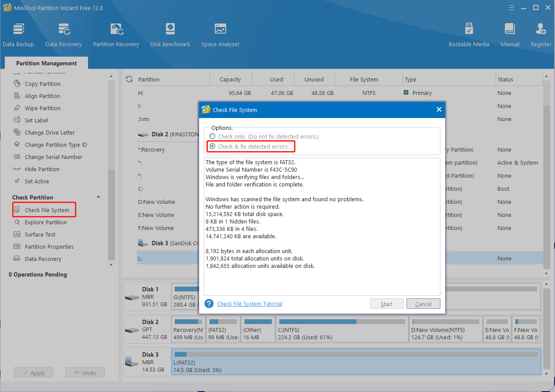555x392 pixels.
Task: Collapse the Check Partition section
Action: click(x=98, y=197)
